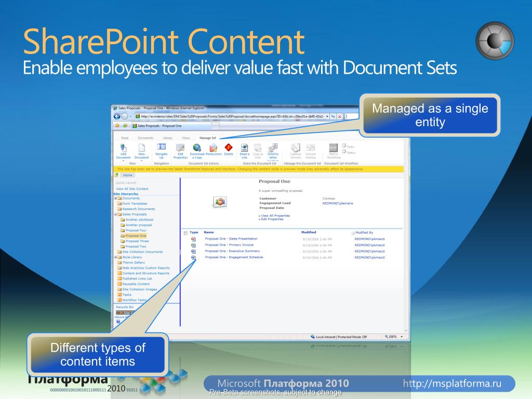The height and width of the screenshot is (399, 532).
Task: Click the View All Site Content link
Action: coord(132,189)
